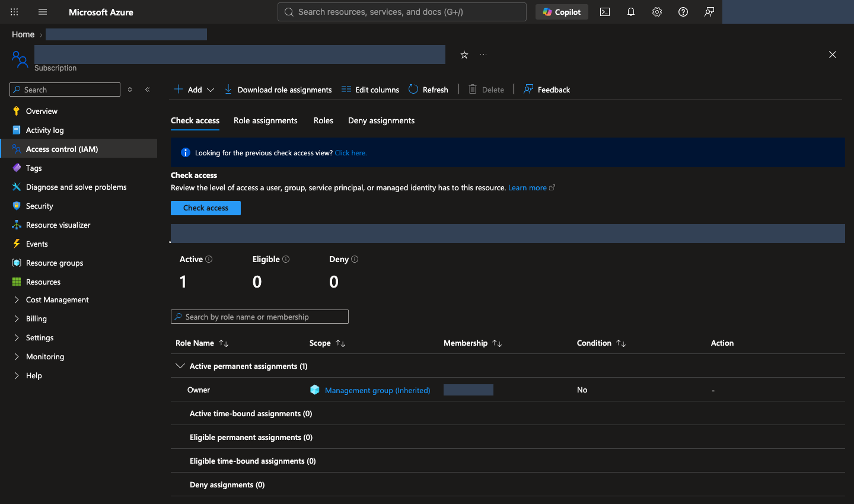Toggle sidebar expand/collapse all arrows
Screen dimensions: 854x504
[x=130, y=90]
